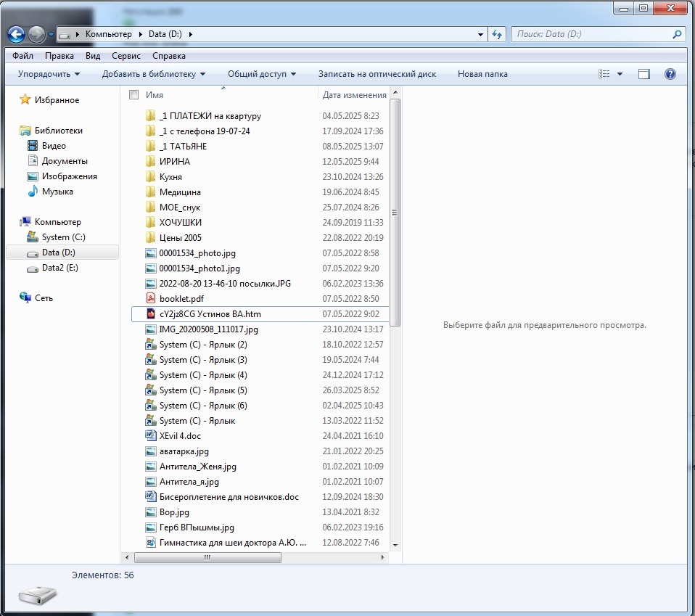Select the Медицина folder name

(x=180, y=192)
